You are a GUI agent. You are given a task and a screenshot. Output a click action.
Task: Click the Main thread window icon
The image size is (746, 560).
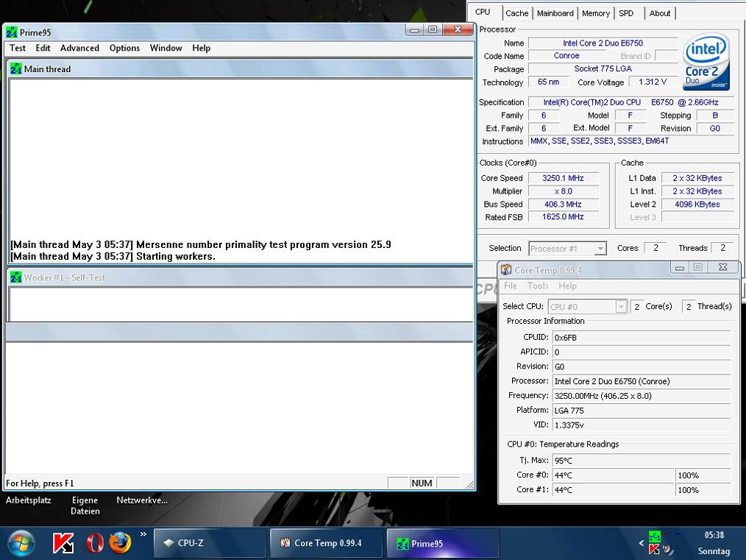[x=15, y=68]
